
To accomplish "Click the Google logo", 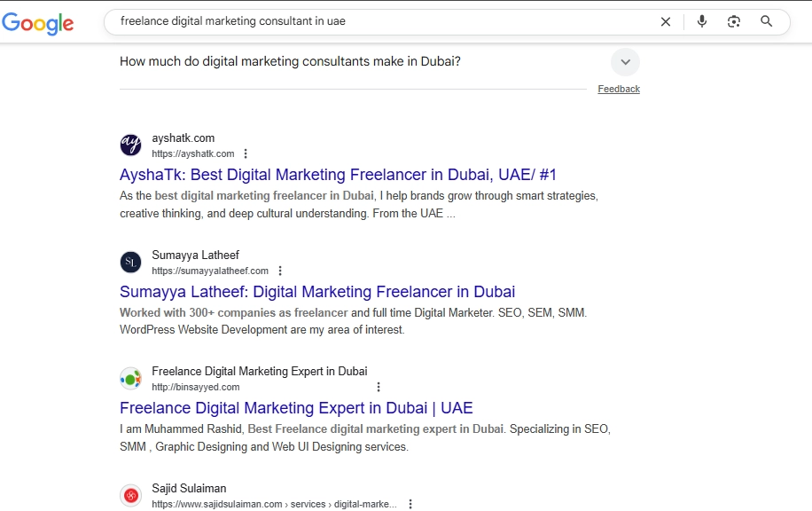I will 38,23.
